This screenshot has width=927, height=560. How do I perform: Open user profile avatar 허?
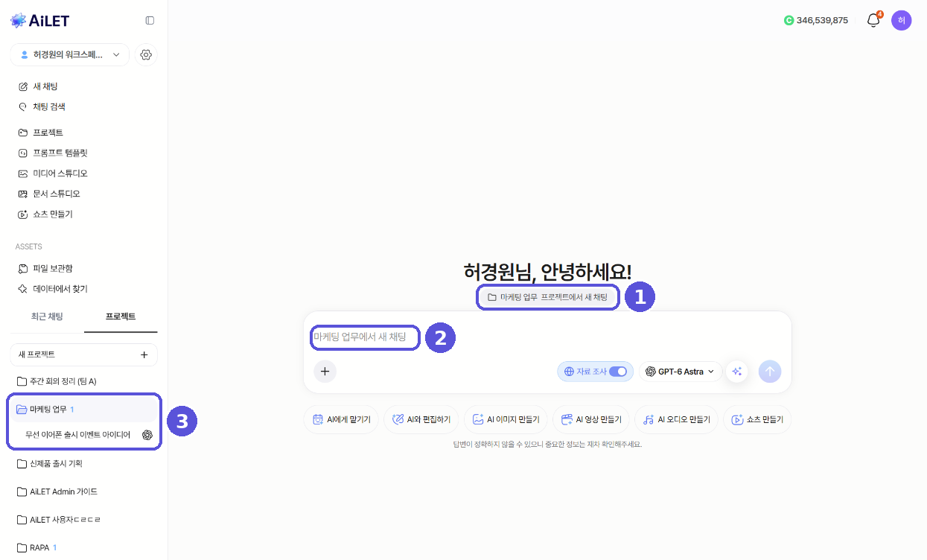coord(901,21)
